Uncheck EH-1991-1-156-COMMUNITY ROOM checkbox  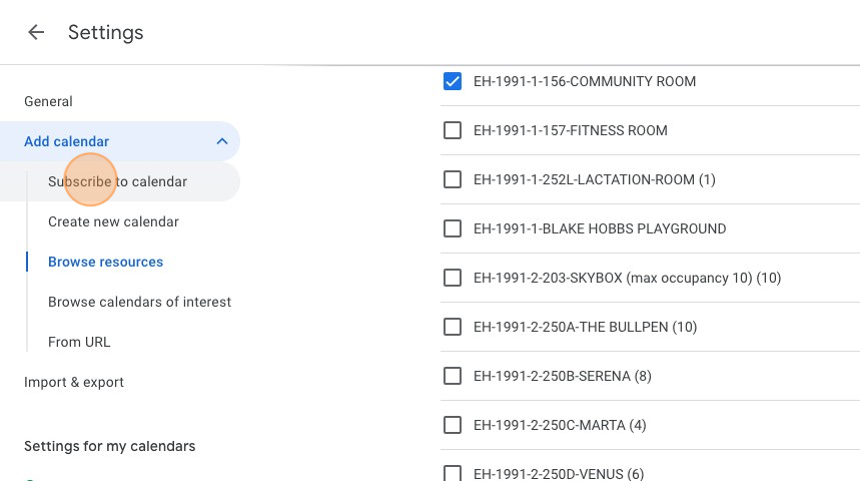click(452, 81)
